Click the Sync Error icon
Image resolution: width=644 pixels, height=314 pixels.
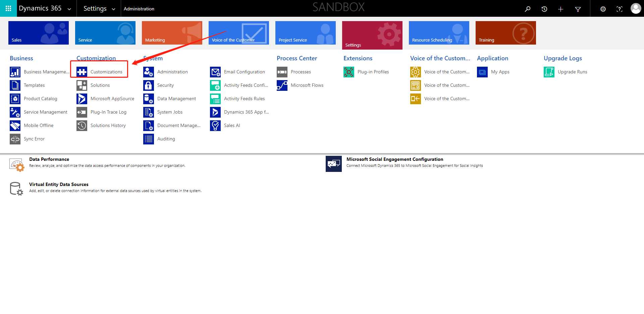coord(15,139)
